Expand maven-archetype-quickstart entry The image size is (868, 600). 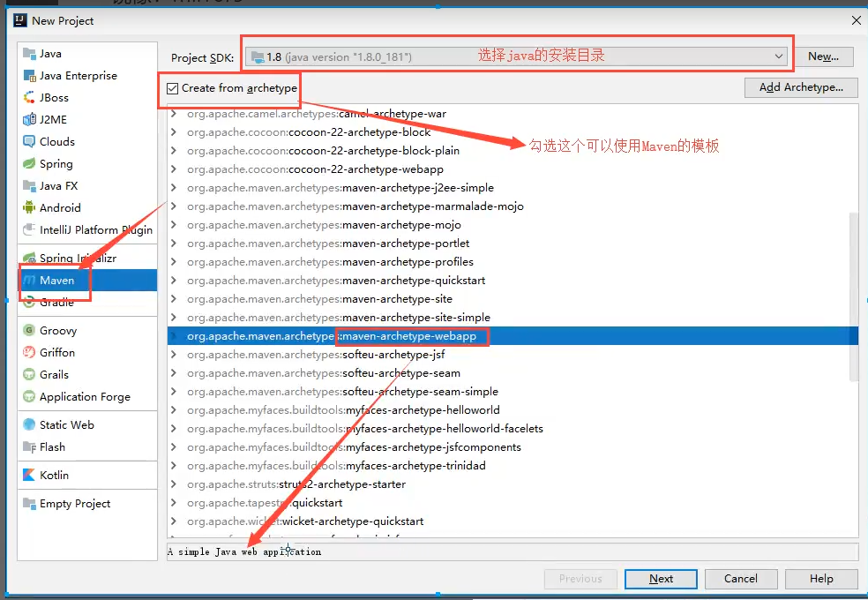click(x=174, y=280)
